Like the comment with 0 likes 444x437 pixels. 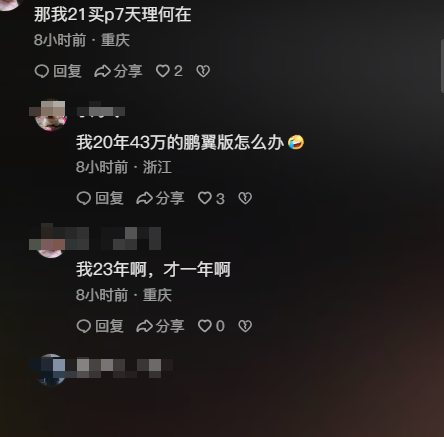[x=211, y=326]
